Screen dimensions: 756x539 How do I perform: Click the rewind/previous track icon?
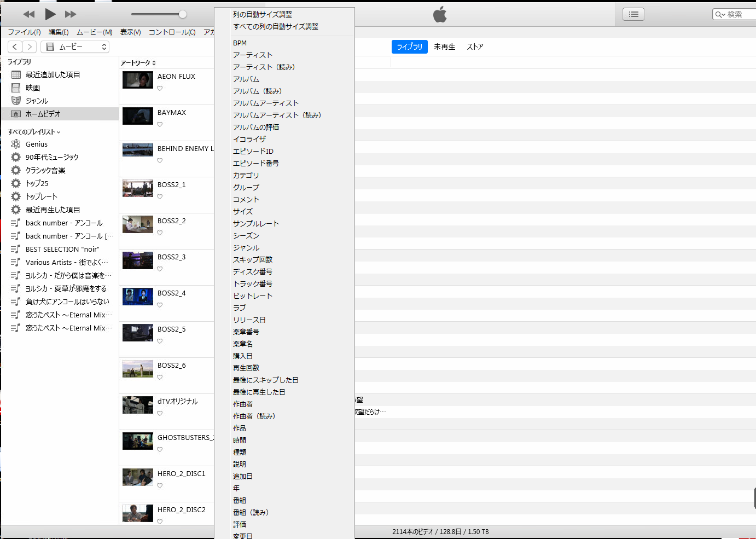[x=29, y=14]
